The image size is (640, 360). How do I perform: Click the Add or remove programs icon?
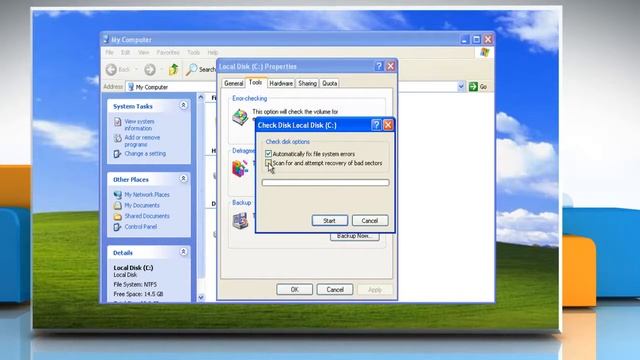[x=118, y=138]
